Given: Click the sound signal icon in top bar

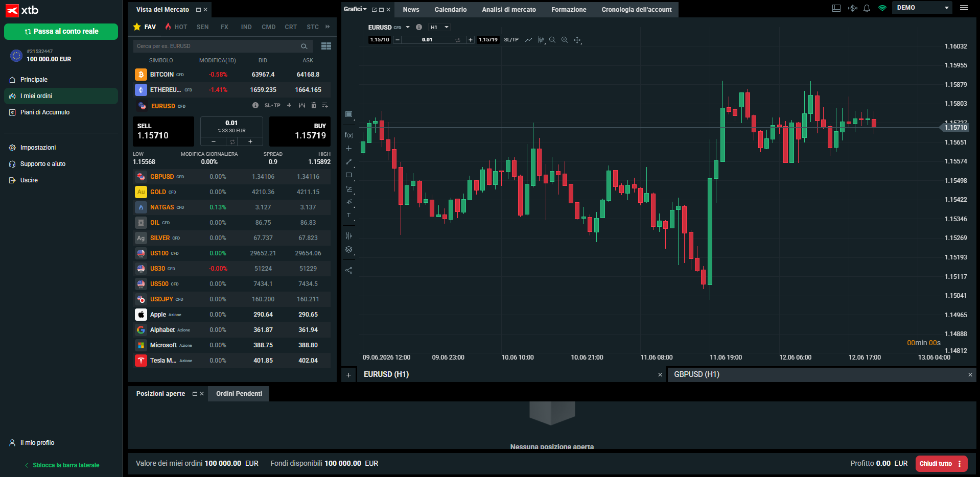Looking at the screenshot, I should click(x=852, y=8).
